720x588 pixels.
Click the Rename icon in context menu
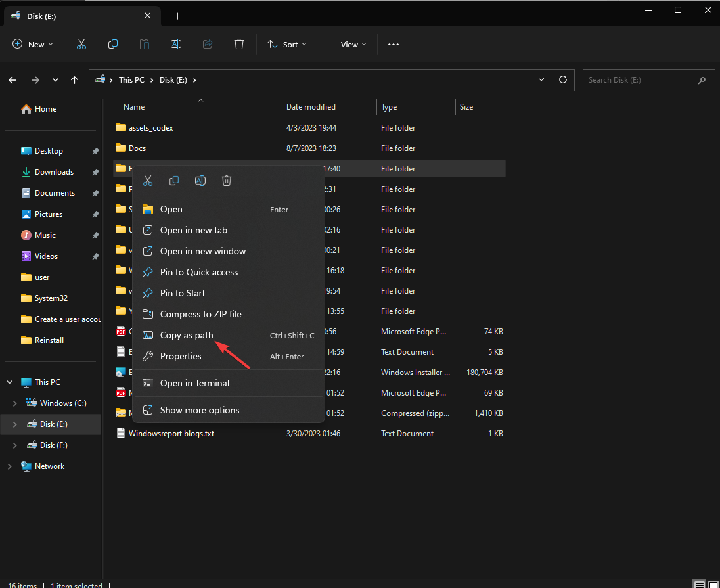click(200, 181)
